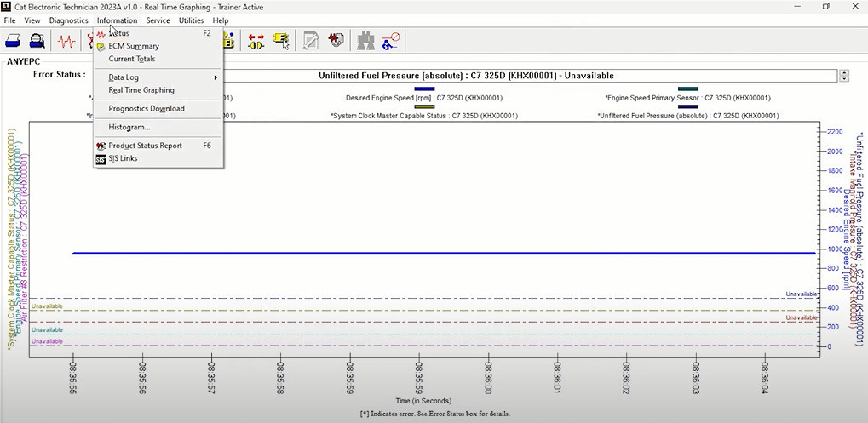Viewport: 868px width, 423px height.
Task: Click the Print toolbar icon
Action: click(14, 40)
